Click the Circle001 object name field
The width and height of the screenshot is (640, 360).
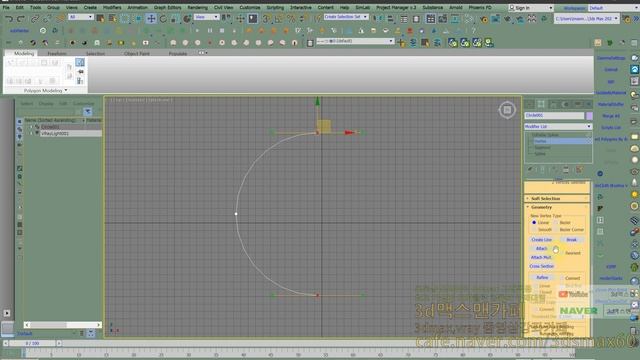point(554,116)
